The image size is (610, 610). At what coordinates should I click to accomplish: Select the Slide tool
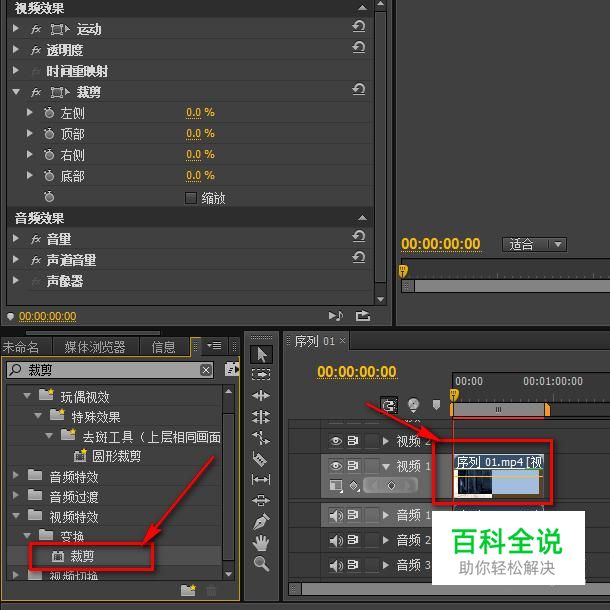[261, 500]
